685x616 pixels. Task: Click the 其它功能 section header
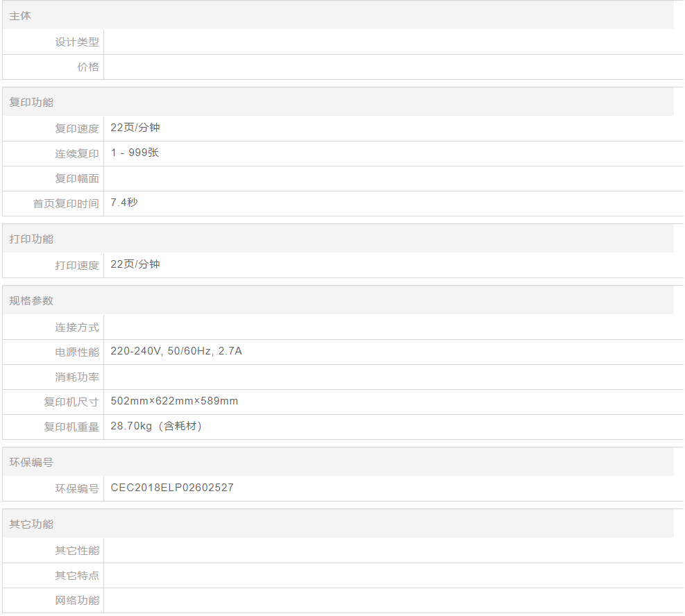coord(31,524)
